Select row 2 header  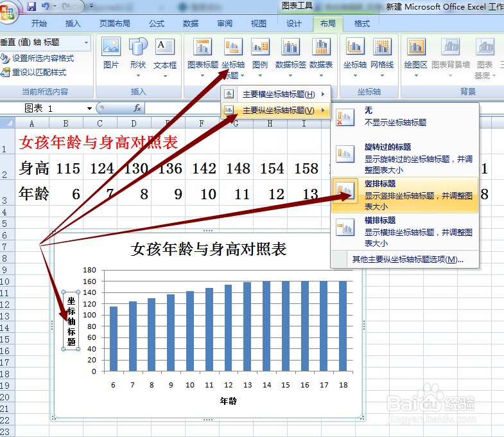(7, 167)
